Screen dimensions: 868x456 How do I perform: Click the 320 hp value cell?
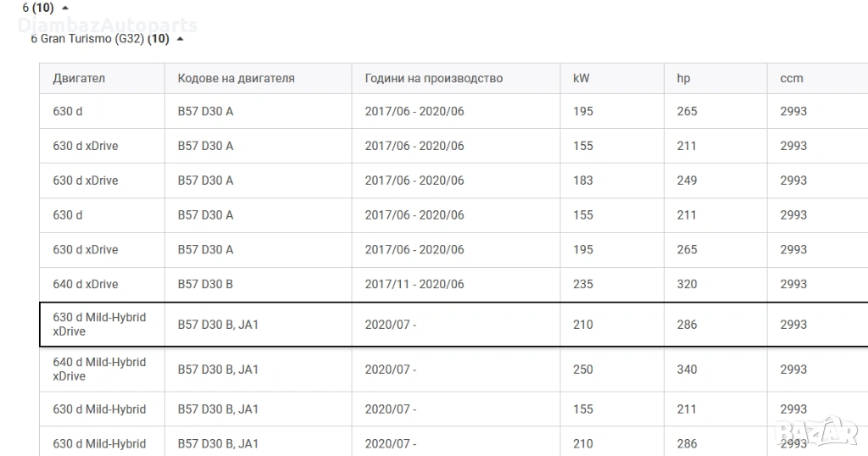[x=687, y=284]
